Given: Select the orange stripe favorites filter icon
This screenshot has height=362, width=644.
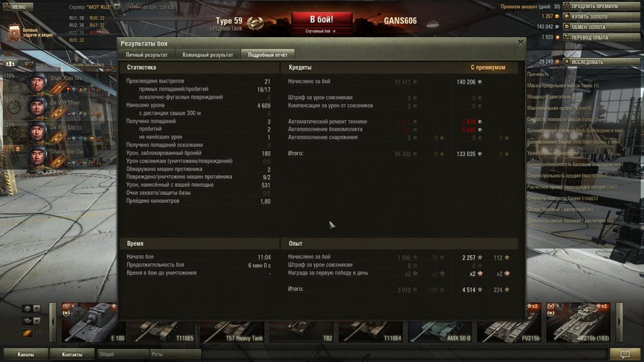Looking at the screenshot, I should coord(27,333).
